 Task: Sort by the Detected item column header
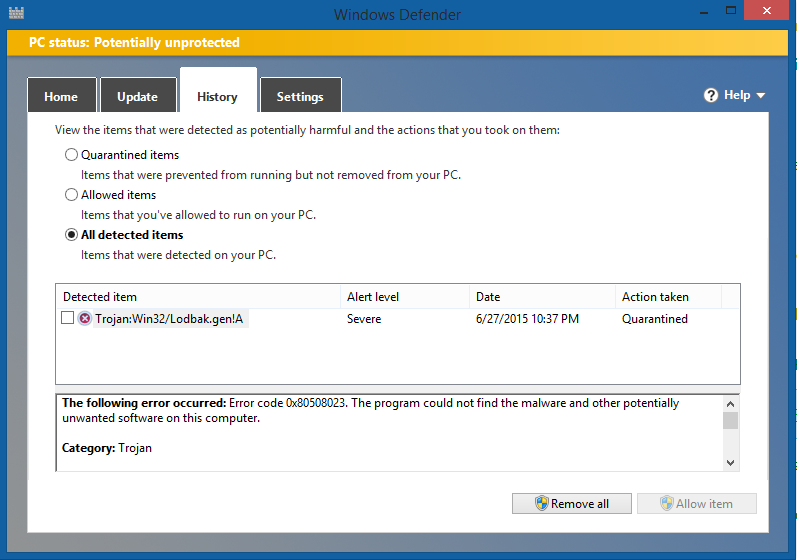click(198, 297)
